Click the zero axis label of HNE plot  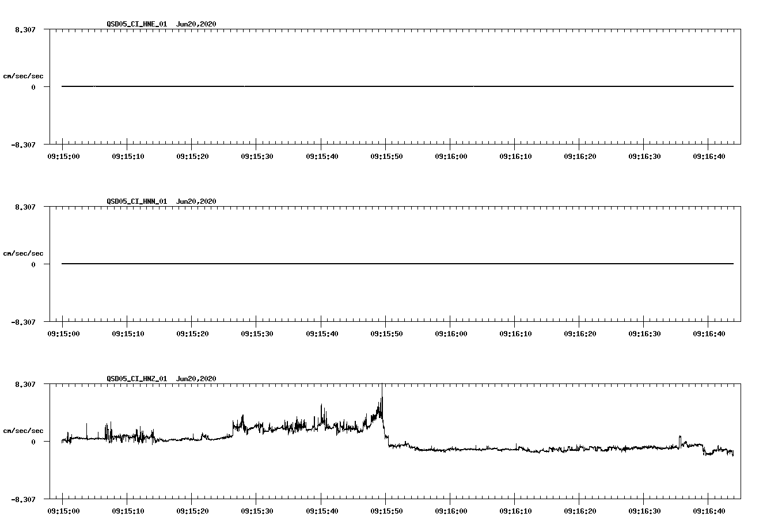click(33, 87)
